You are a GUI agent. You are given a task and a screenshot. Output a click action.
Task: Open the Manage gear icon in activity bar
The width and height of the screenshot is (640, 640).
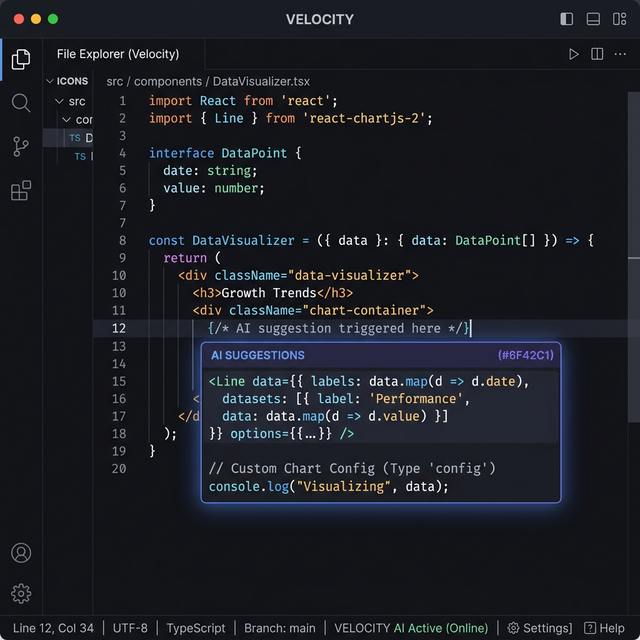click(x=21, y=593)
